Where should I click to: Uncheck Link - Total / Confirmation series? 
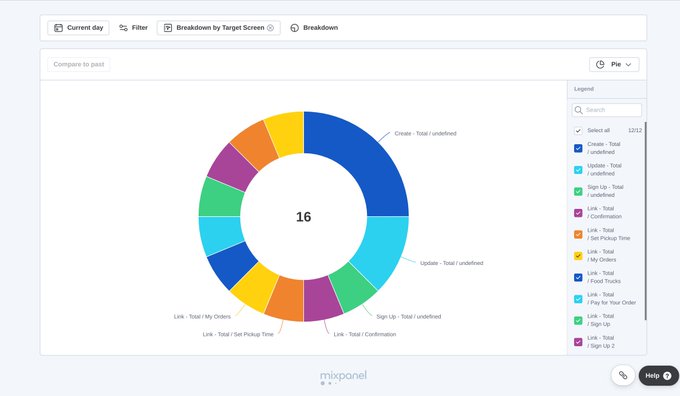pos(578,213)
